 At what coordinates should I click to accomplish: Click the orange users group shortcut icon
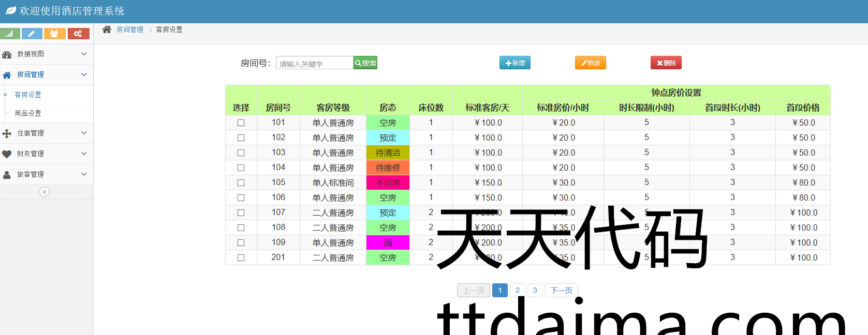coord(54,34)
